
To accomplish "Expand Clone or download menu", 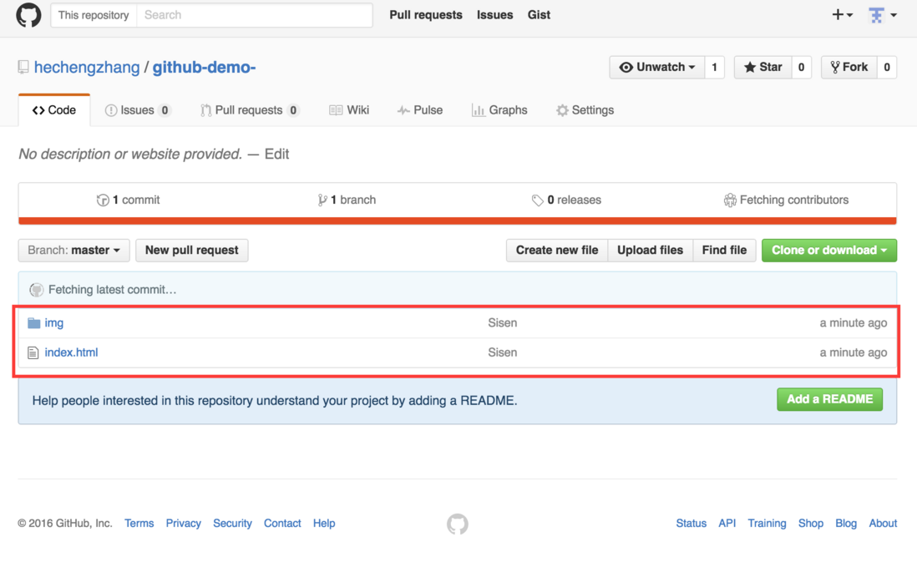I will click(828, 251).
